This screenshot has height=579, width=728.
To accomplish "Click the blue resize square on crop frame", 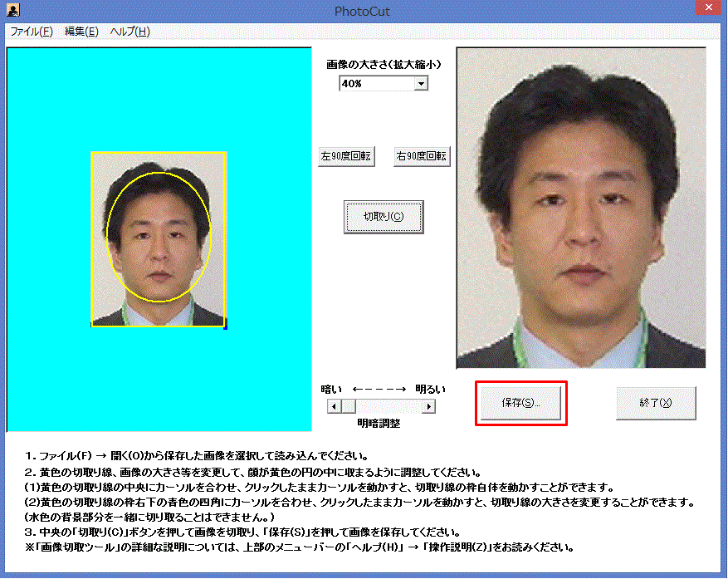I will (225, 327).
